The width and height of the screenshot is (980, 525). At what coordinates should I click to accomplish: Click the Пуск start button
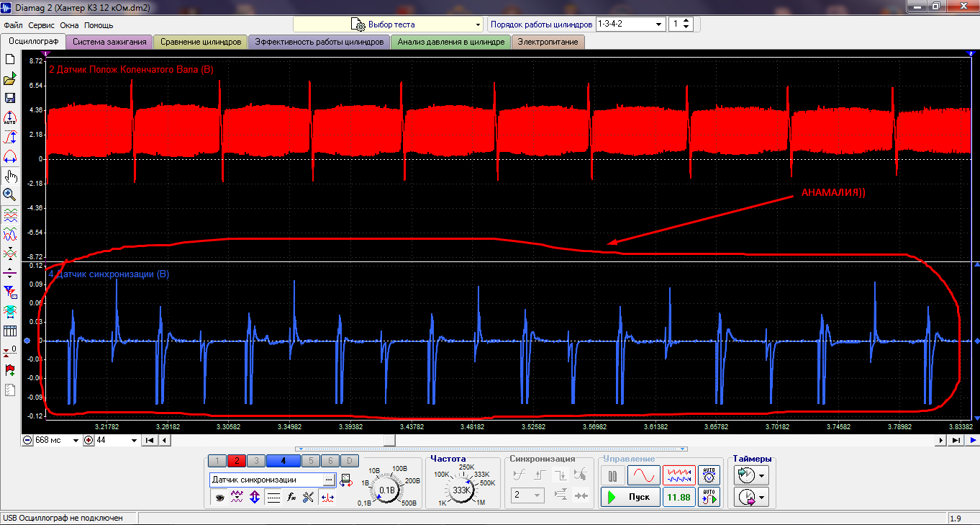point(630,497)
